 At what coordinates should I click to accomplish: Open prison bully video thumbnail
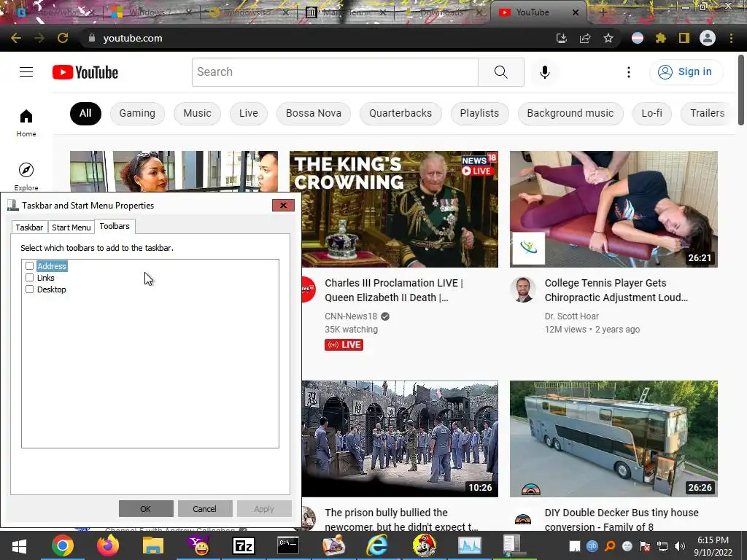pyautogui.click(x=400, y=438)
